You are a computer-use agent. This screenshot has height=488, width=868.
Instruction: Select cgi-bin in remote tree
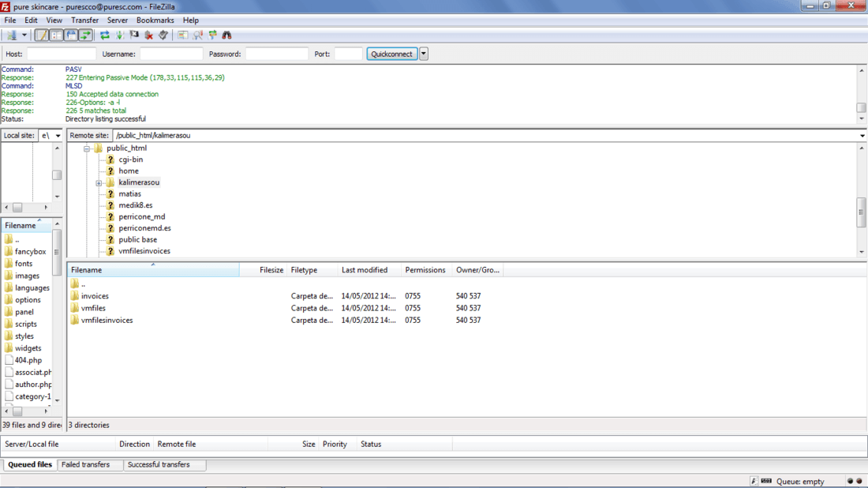[x=131, y=160]
